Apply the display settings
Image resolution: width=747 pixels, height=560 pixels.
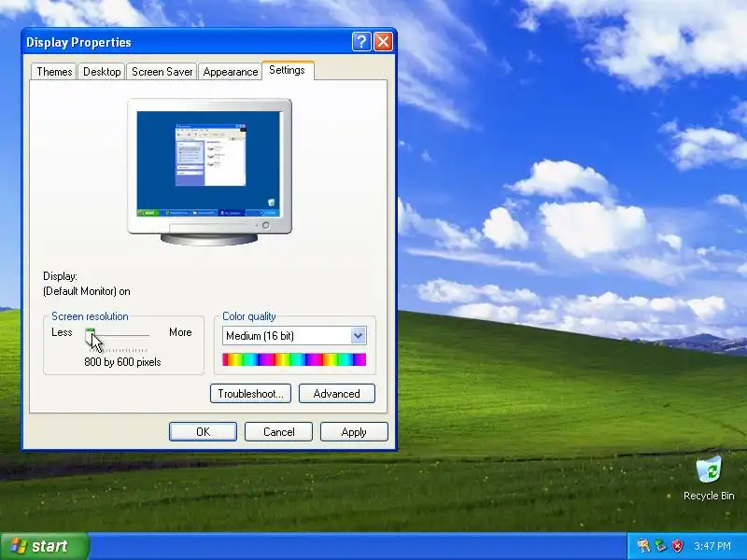click(354, 432)
